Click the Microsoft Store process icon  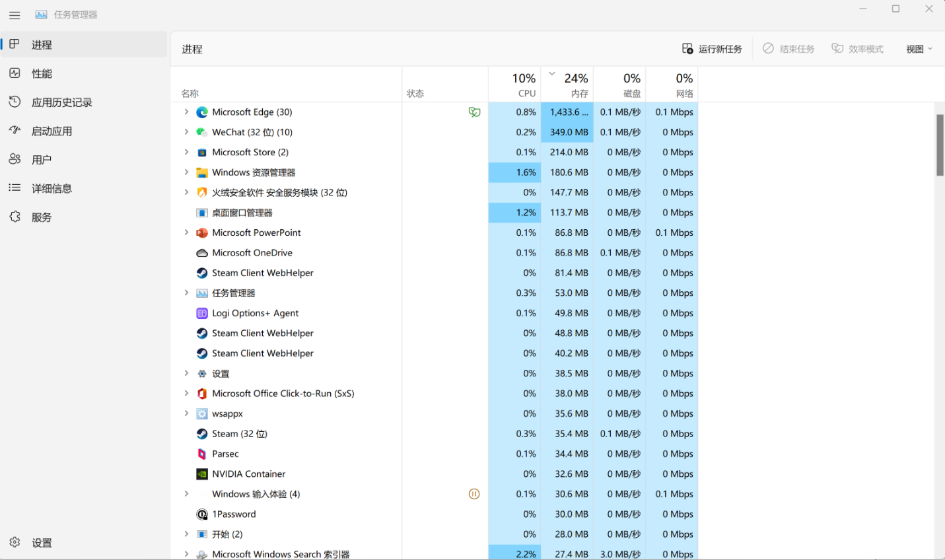click(x=202, y=153)
